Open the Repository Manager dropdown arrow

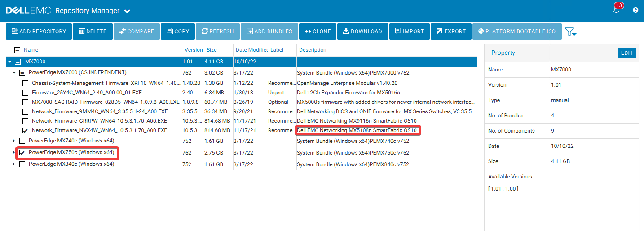click(x=127, y=11)
